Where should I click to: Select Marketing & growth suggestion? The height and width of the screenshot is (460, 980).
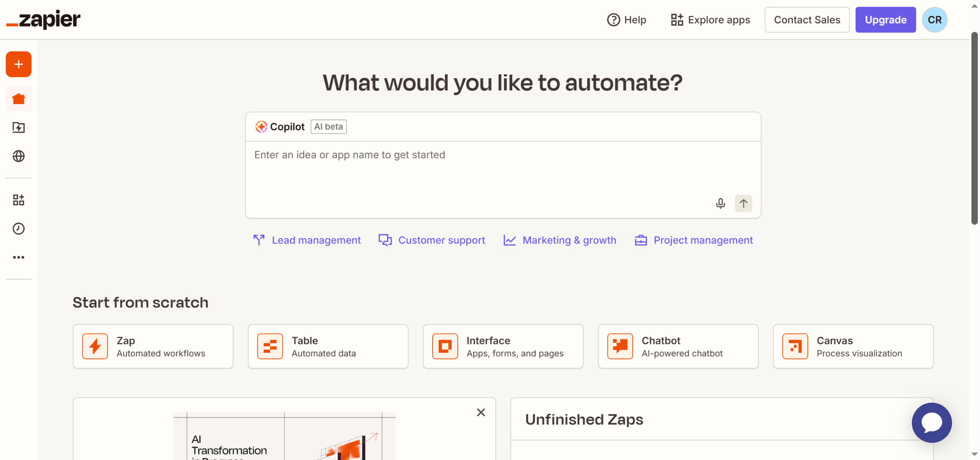(560, 240)
